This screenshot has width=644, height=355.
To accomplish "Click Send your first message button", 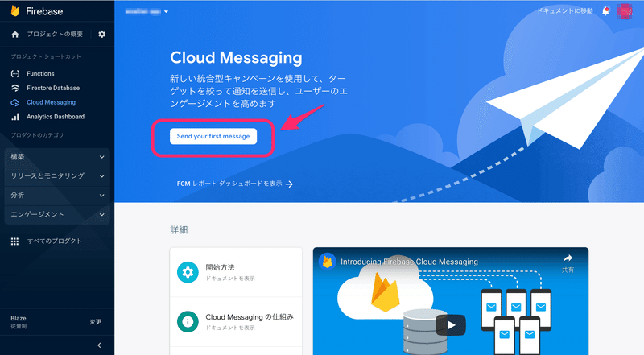I will [x=213, y=136].
